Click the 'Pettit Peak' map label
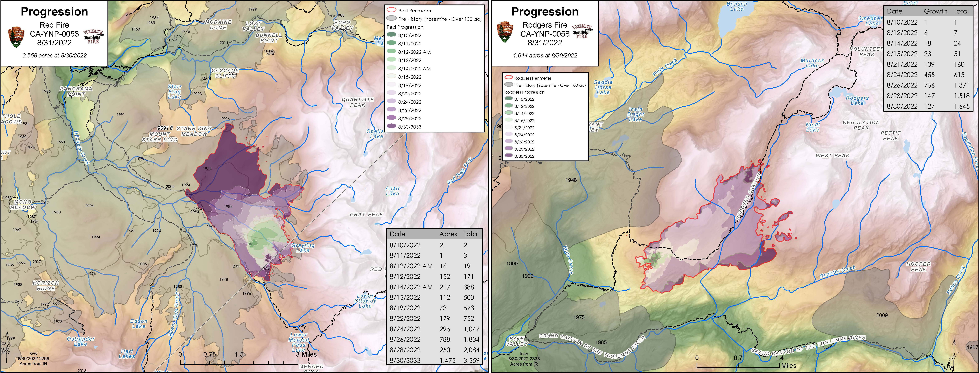The image size is (980, 373). tap(891, 136)
